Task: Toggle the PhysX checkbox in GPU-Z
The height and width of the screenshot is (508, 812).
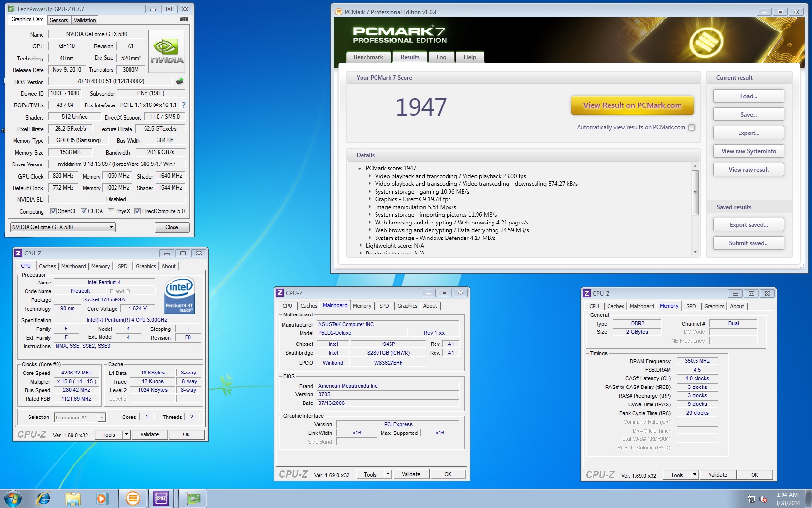Action: coord(111,211)
